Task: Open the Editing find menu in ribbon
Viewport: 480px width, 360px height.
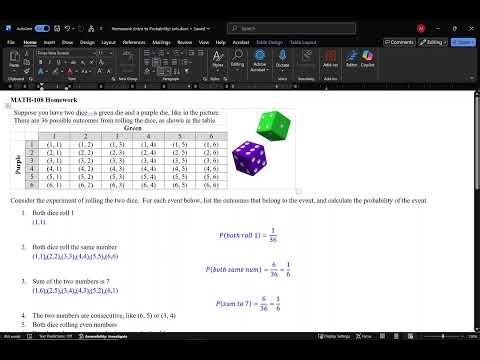Action: coord(238,59)
